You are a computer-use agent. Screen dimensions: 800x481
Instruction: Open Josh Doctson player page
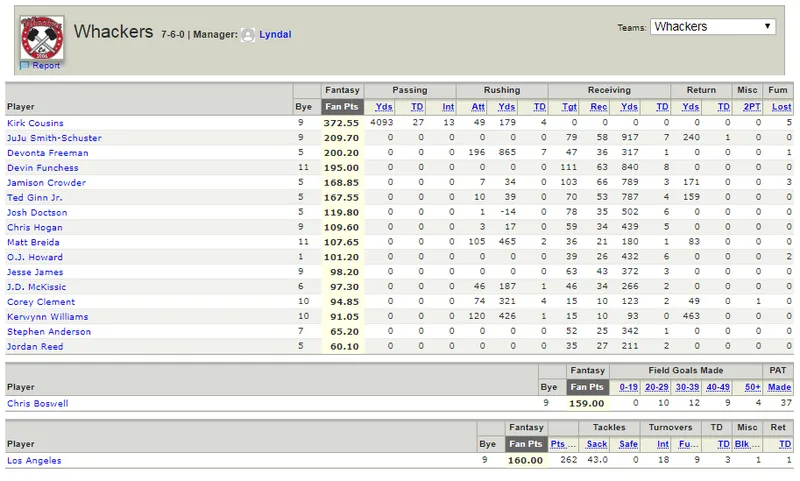coord(37,212)
